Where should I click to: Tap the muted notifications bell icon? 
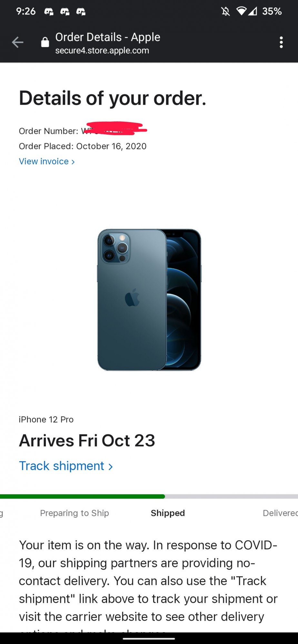(225, 12)
